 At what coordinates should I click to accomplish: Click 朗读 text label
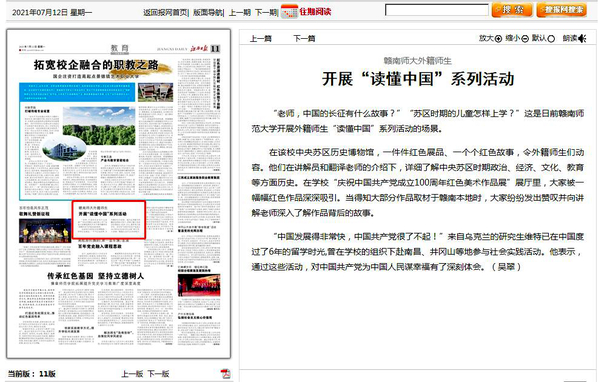(570, 39)
